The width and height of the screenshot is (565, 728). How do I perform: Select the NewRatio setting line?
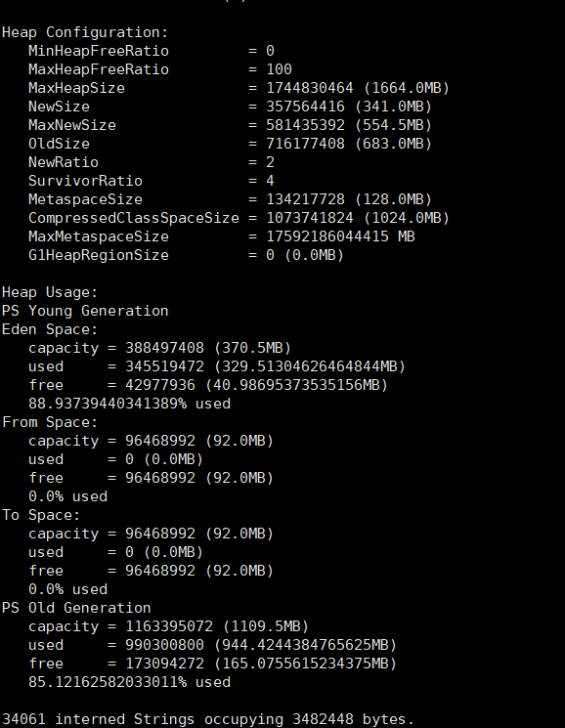coord(152,162)
